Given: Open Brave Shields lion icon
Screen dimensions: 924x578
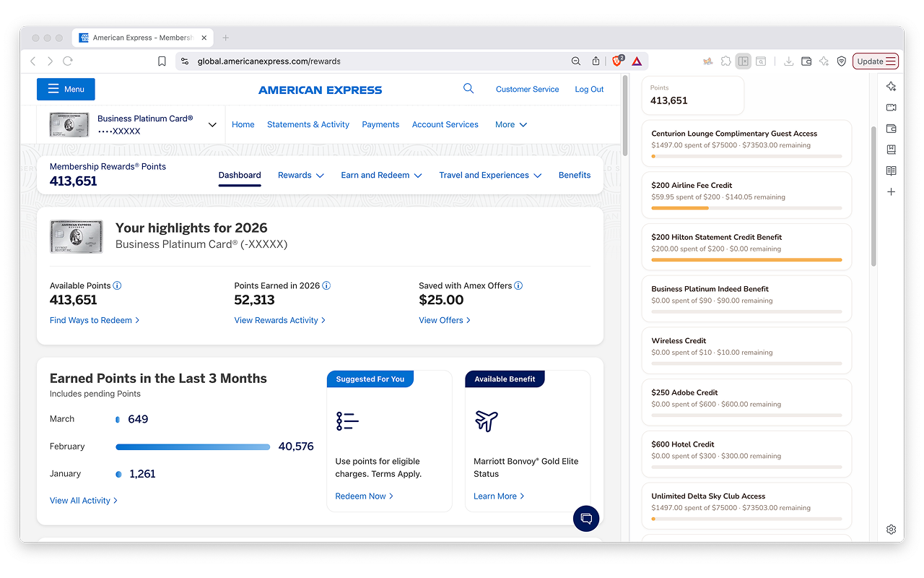Looking at the screenshot, I should pos(618,61).
